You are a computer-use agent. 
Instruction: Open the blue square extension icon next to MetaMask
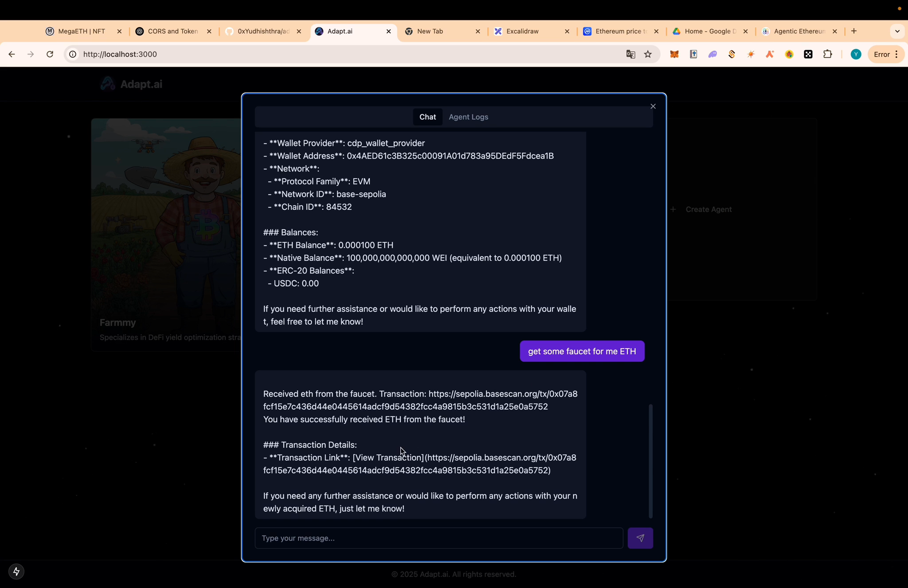[693, 54]
